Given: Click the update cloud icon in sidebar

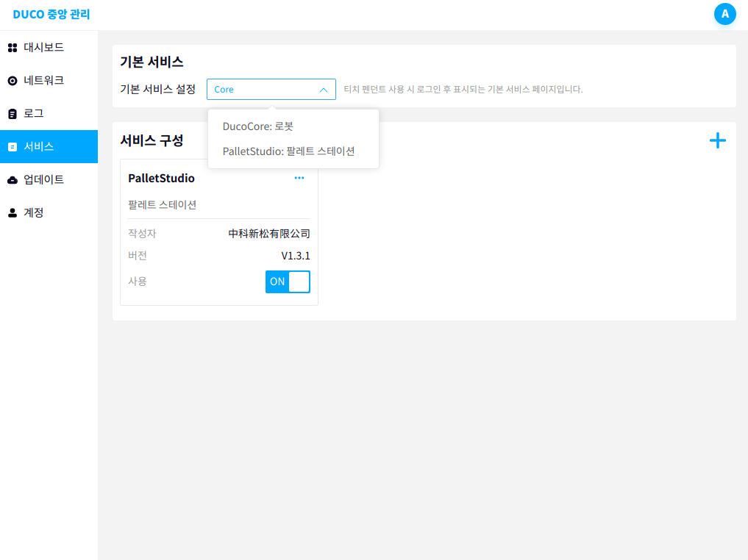Looking at the screenshot, I should click(x=13, y=179).
